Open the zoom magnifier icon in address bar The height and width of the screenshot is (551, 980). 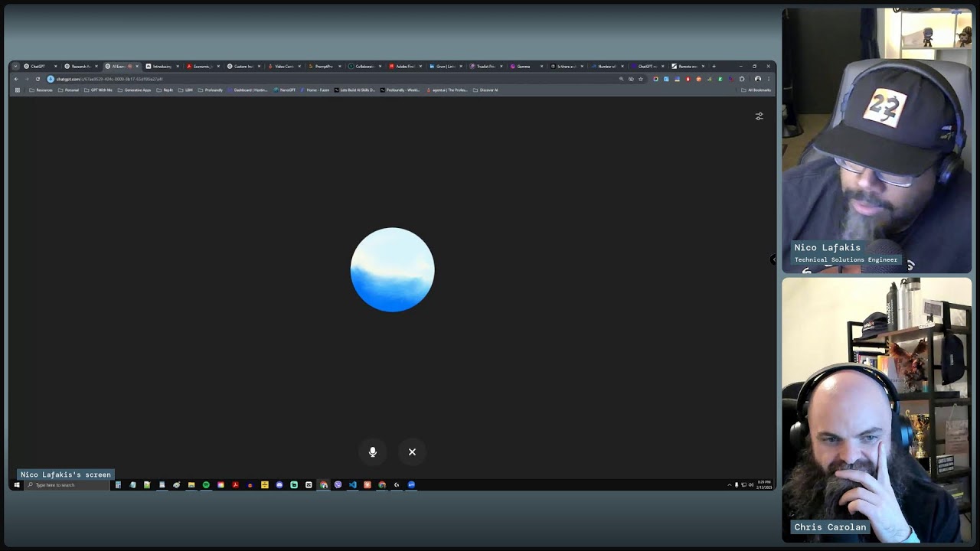pyautogui.click(x=621, y=79)
